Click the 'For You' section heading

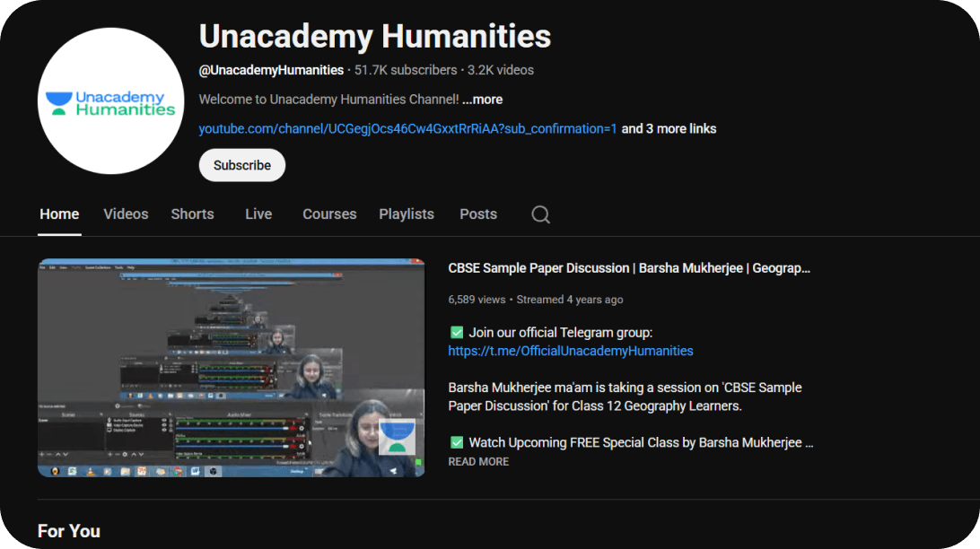[x=69, y=531]
